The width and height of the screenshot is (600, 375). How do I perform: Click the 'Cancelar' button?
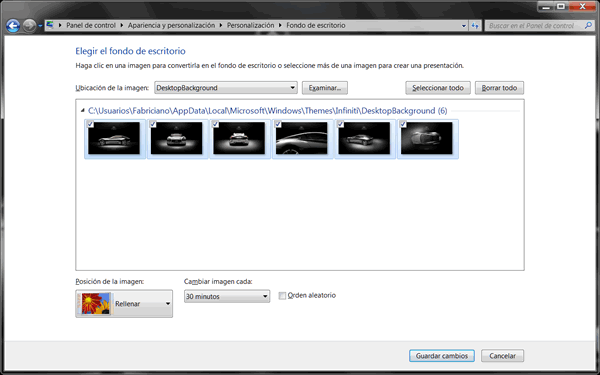pyautogui.click(x=502, y=355)
